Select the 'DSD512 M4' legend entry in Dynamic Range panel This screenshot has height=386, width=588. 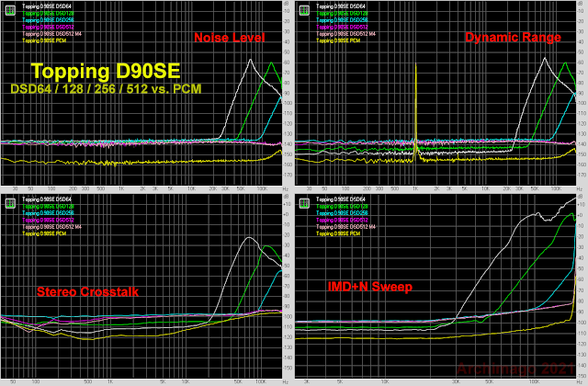click(x=345, y=34)
